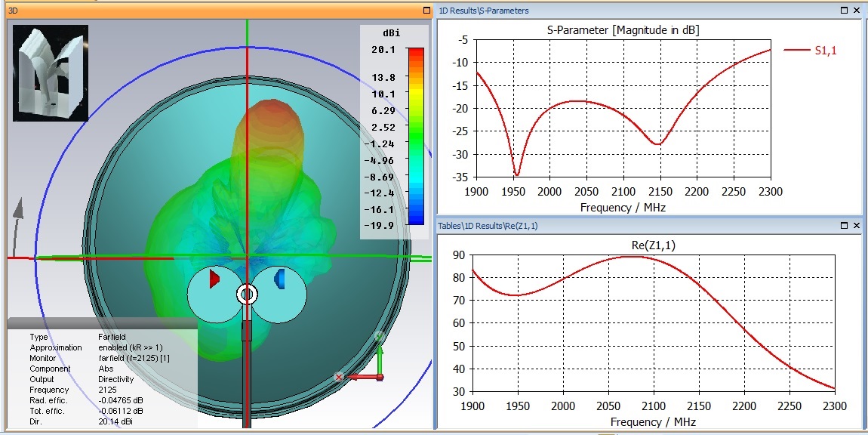
Task: Click the dBi color scale bar
Action: [415, 136]
